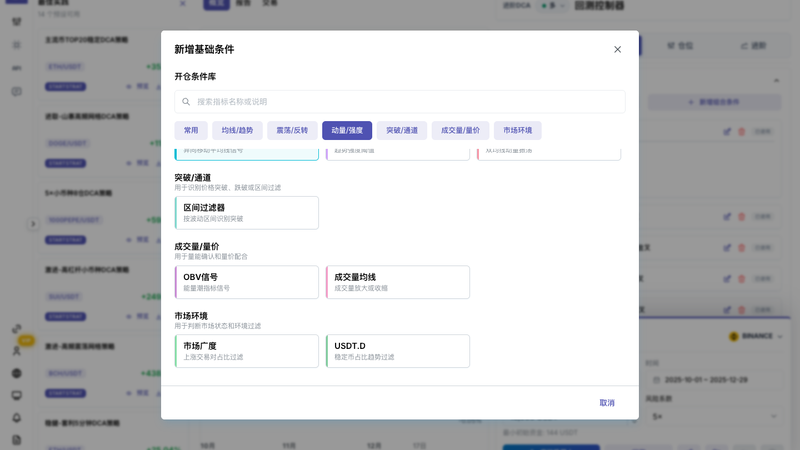Open the BINANCE exchange dropdown in background
Image resolution: width=800 pixels, height=450 pixels.
(756, 336)
